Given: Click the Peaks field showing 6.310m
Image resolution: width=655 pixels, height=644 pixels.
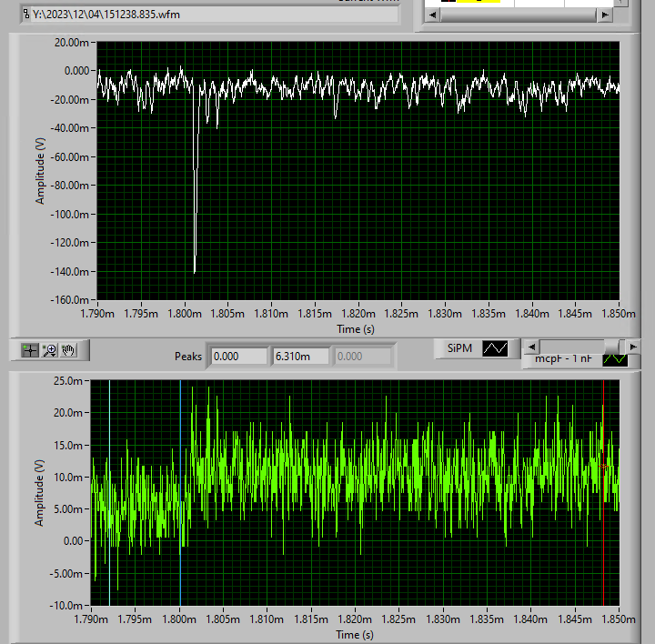Looking at the screenshot, I should [299, 357].
